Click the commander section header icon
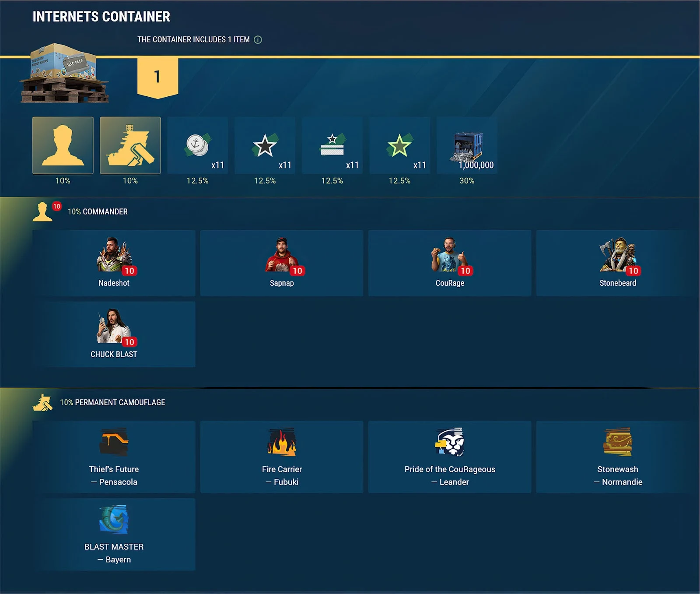 (42, 212)
